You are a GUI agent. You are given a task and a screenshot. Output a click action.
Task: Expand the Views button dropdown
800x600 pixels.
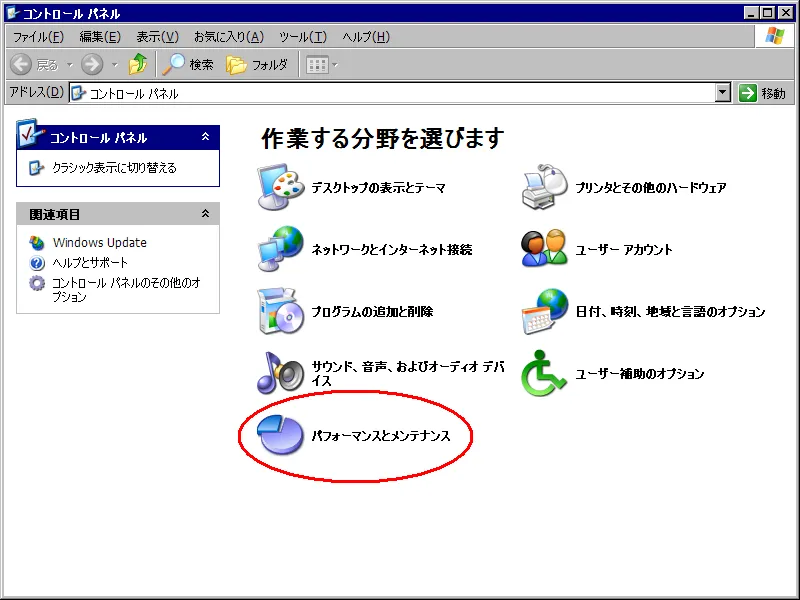[x=335, y=65]
